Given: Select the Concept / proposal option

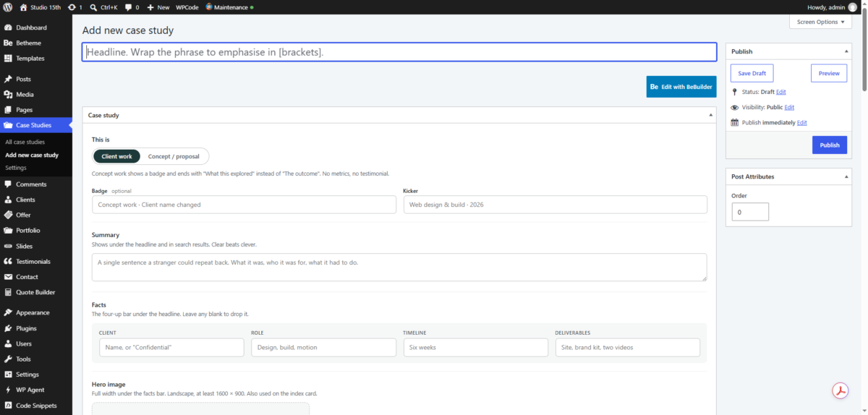Looking at the screenshot, I should (174, 156).
